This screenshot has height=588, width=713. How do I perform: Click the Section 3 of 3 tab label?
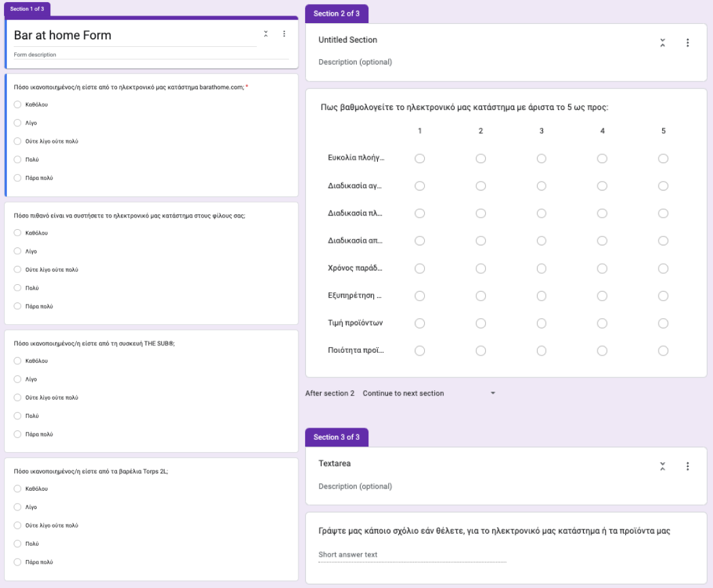[x=336, y=437]
